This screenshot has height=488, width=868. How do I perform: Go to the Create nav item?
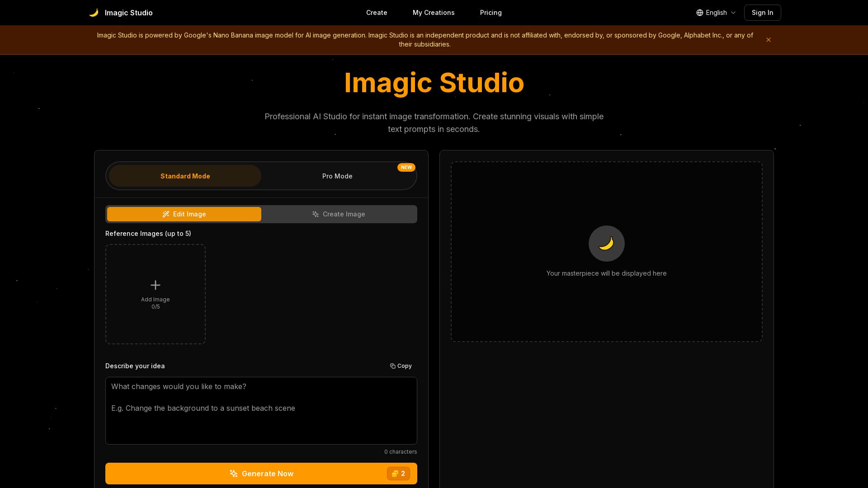click(x=377, y=13)
